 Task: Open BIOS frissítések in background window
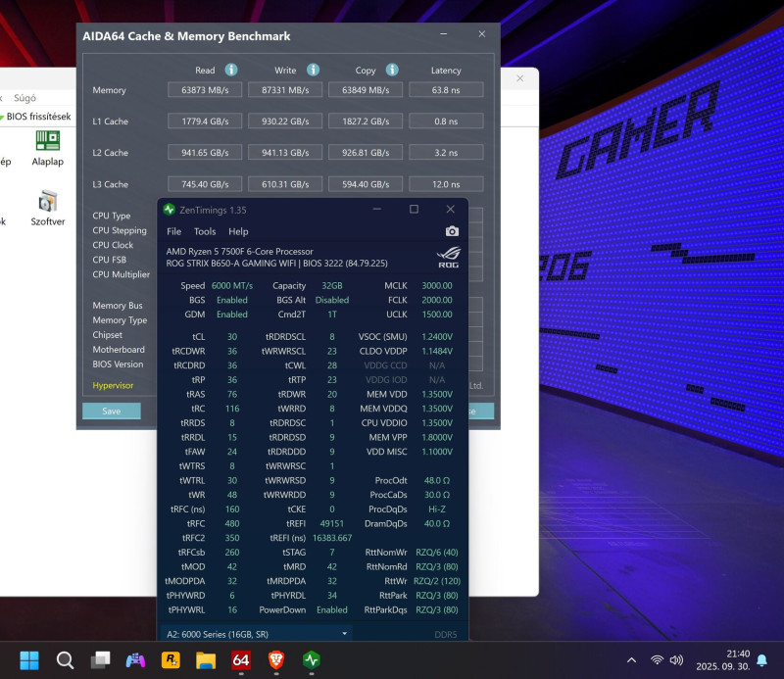(x=36, y=117)
